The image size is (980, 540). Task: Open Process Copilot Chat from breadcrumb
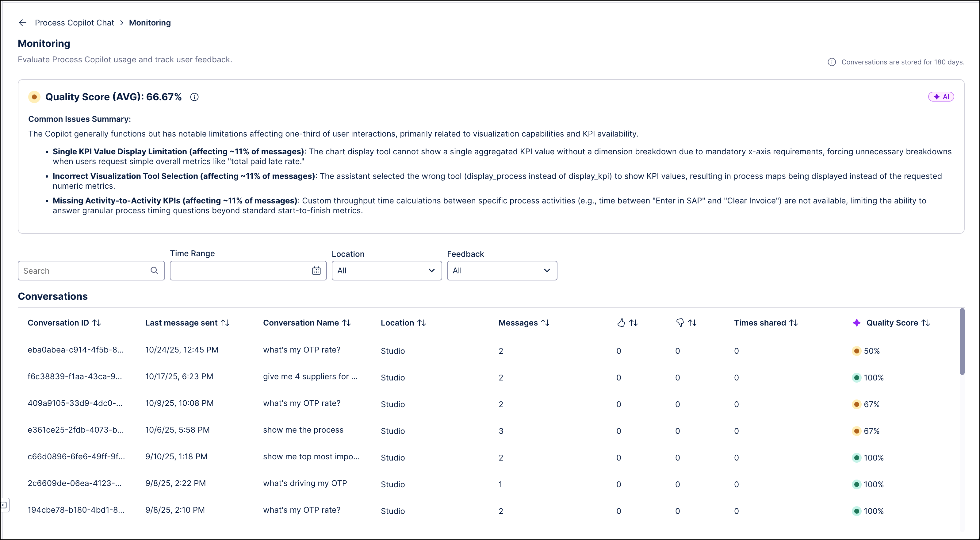tap(75, 22)
